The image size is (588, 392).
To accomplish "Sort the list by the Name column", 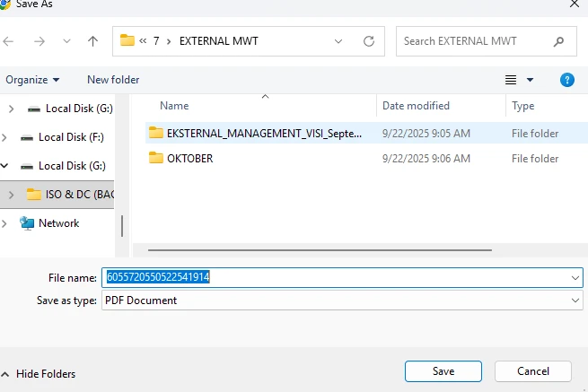I will tap(174, 106).
